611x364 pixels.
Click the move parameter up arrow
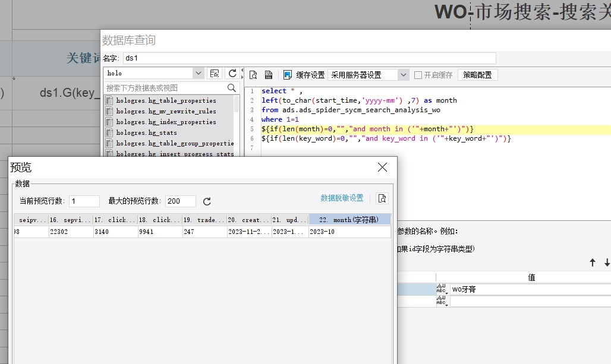coord(593,262)
